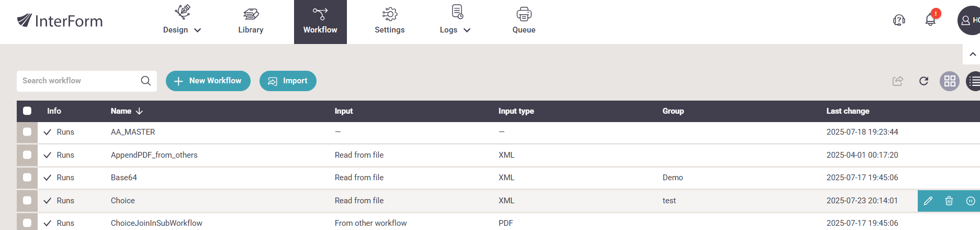Collapse the header with the chevron-up

coord(972,54)
